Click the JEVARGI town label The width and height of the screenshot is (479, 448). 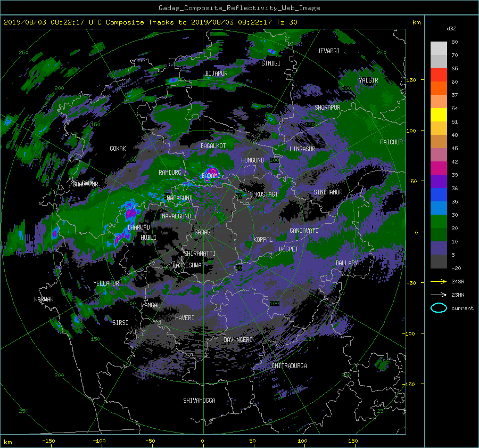pos(328,51)
